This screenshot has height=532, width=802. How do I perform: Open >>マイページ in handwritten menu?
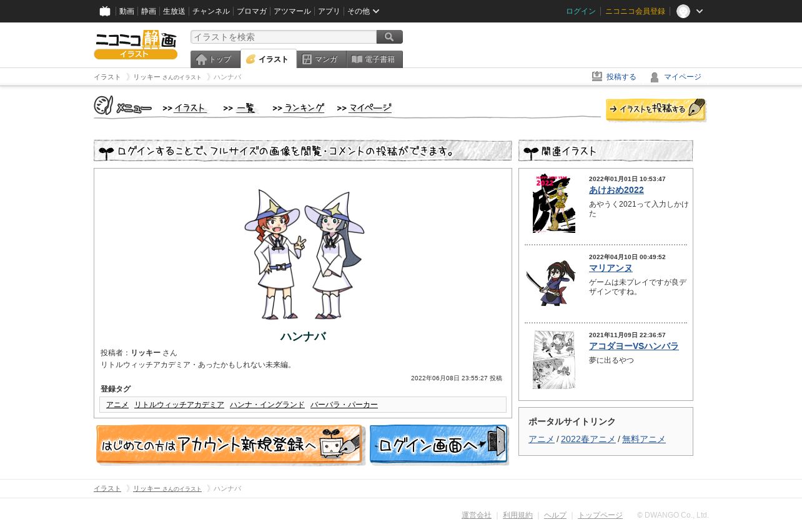point(364,108)
